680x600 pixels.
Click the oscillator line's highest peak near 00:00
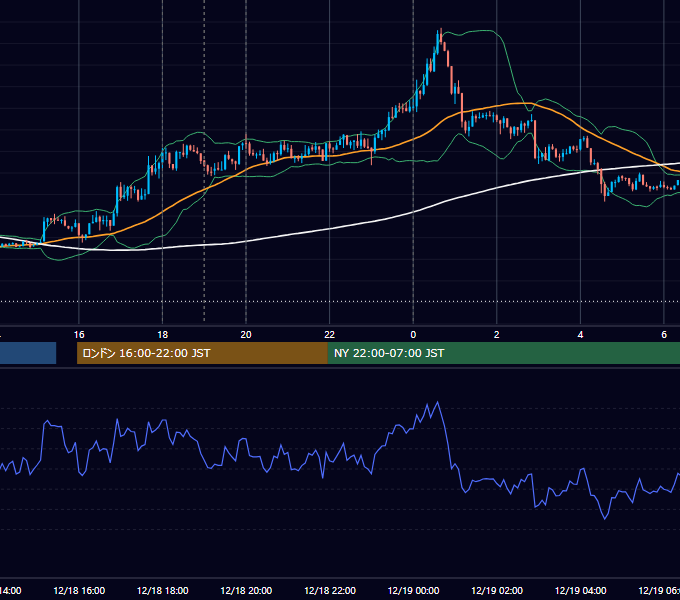(x=438, y=402)
